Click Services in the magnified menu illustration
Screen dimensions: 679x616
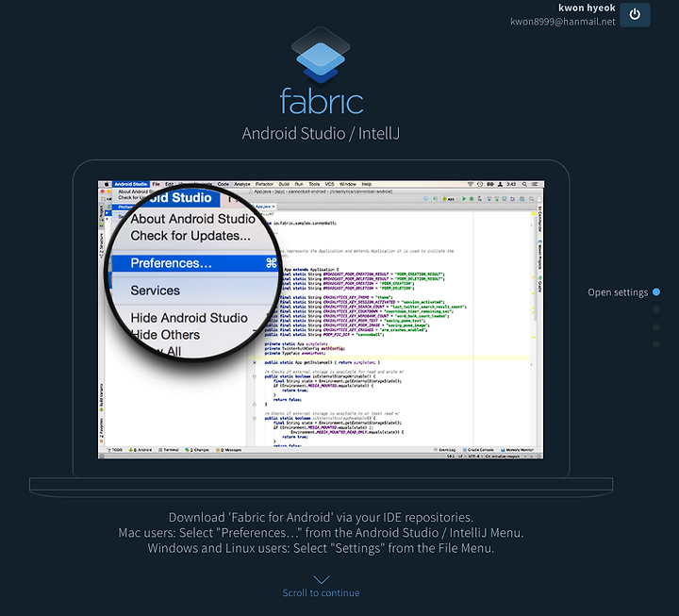[155, 291]
